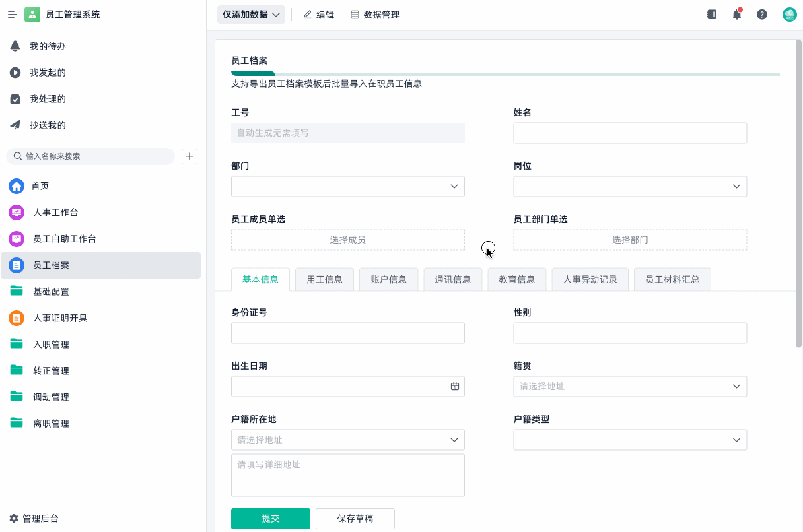The image size is (803, 532).
Task: Open the help question mark icon
Action: tap(762, 15)
